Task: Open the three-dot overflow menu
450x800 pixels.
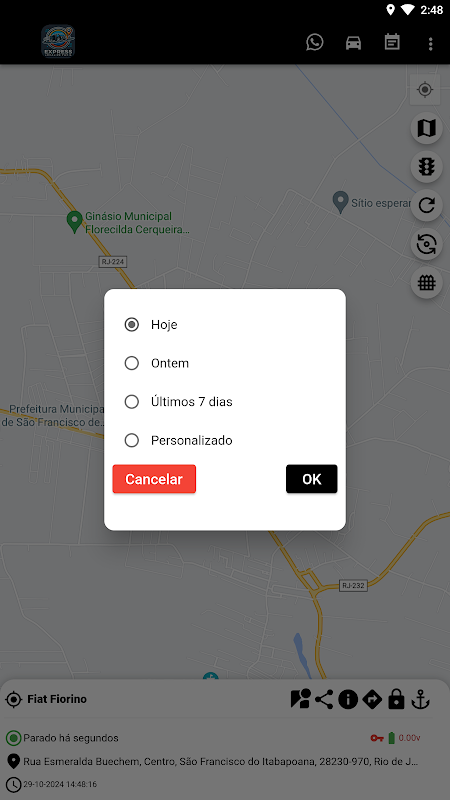Action: [x=431, y=43]
